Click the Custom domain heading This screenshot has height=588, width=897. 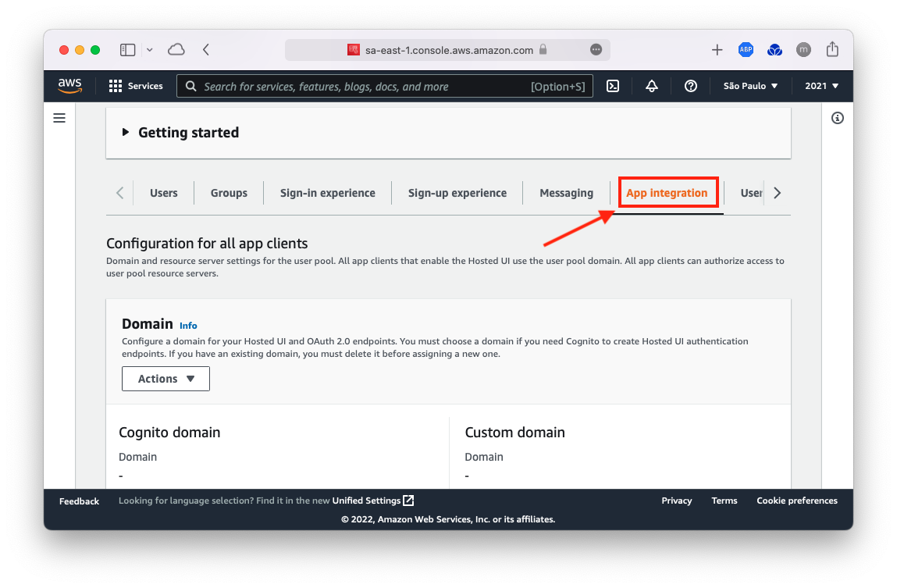point(515,433)
